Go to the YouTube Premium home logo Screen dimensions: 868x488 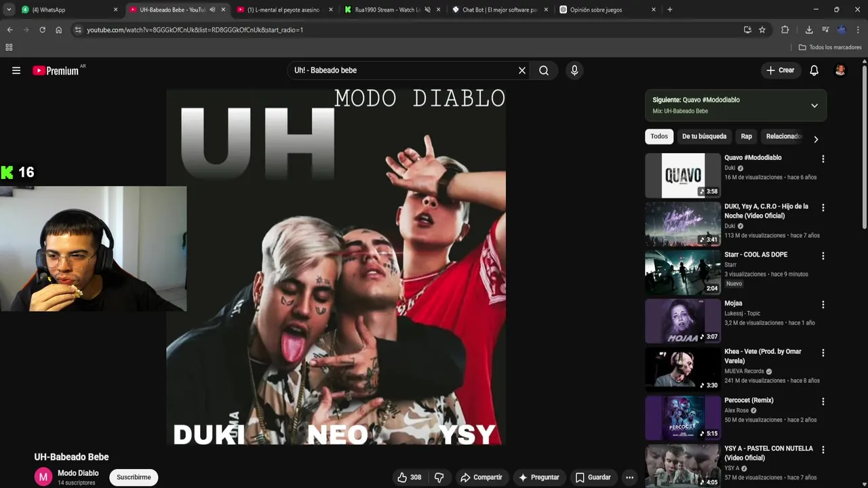[56, 70]
